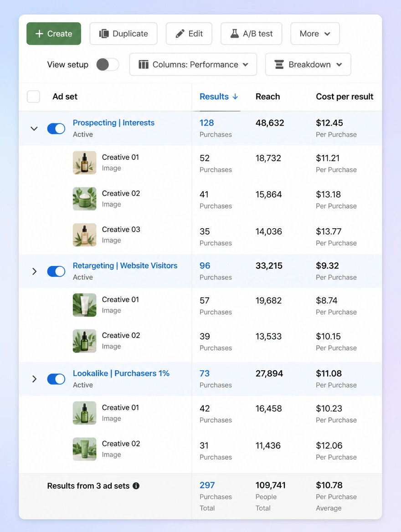Viewport: 401px width, 532px height.
Task: Toggle the View setup switch
Action: 107,65
